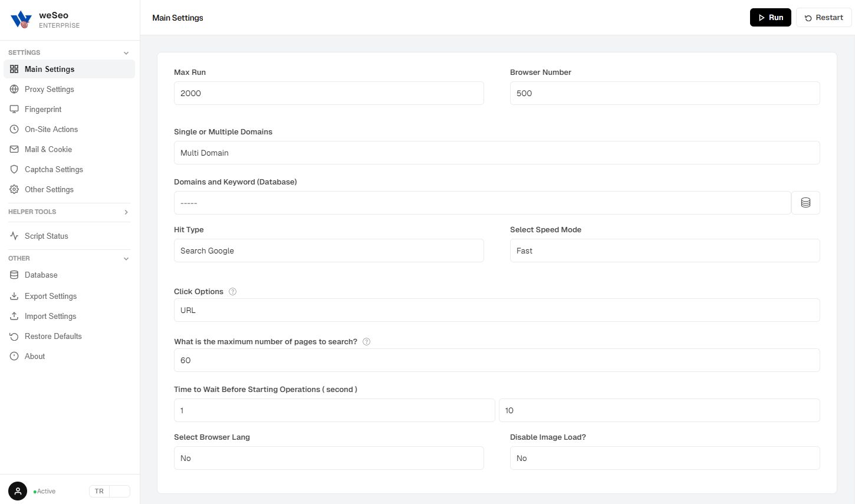Image resolution: width=855 pixels, height=504 pixels.
Task: Click the maximum pages help question icon
Action: (x=366, y=342)
